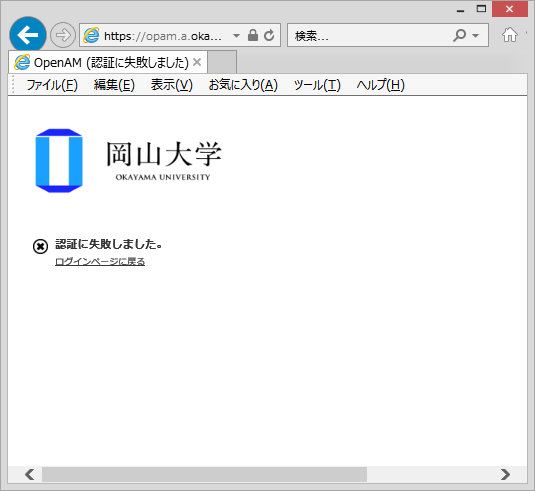Click the greyed Forward arrow button

tap(63, 35)
